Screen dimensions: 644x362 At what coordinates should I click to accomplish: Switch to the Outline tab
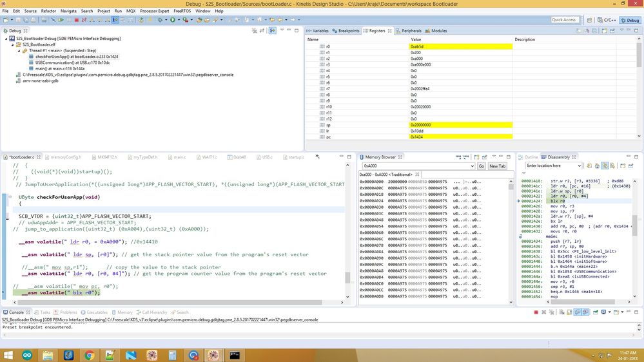[528, 157]
